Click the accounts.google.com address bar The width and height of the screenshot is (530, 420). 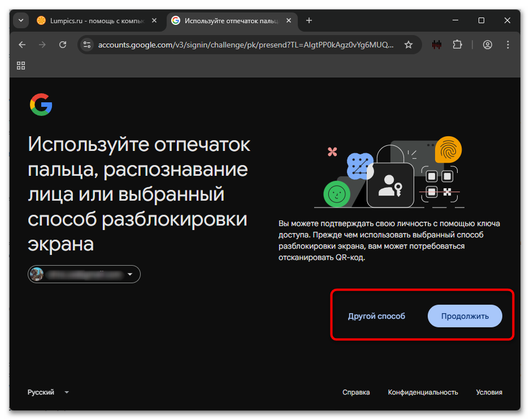point(246,45)
